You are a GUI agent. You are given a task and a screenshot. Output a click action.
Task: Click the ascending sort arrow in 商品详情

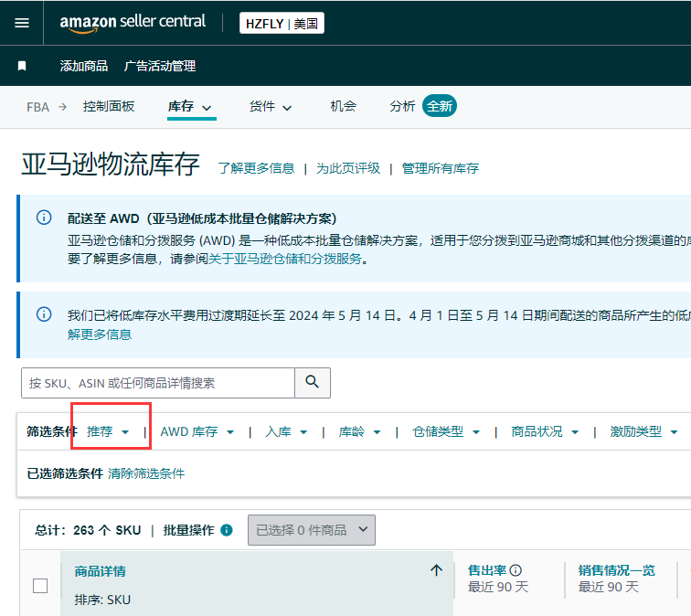(x=436, y=569)
